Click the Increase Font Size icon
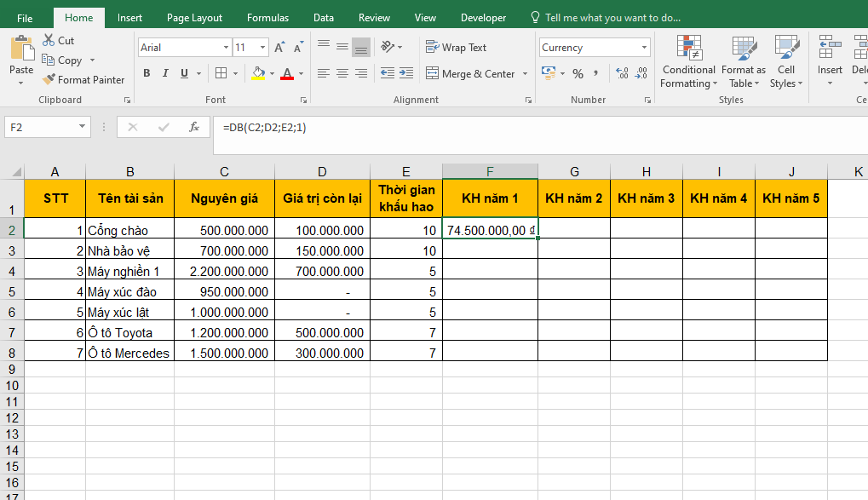The image size is (868, 500). click(279, 48)
